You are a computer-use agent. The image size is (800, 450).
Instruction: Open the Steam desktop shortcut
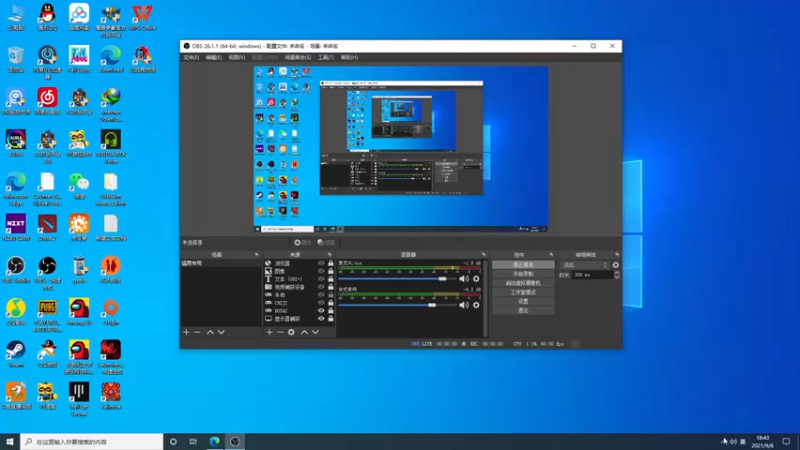click(16, 354)
